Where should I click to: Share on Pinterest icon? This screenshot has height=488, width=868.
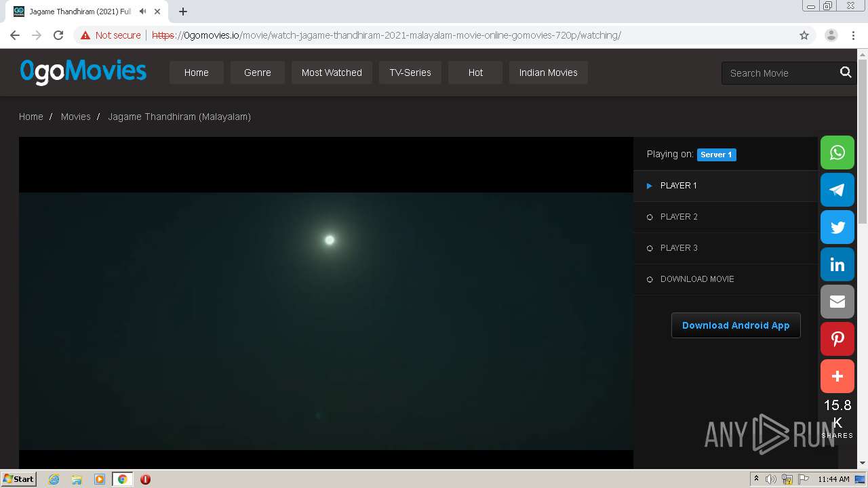click(x=837, y=339)
